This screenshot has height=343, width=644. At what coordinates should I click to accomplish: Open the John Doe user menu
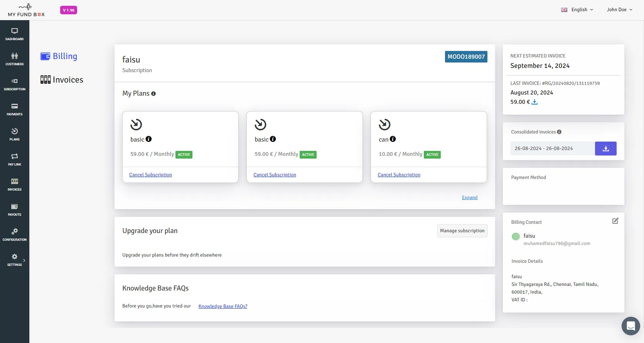point(620,10)
